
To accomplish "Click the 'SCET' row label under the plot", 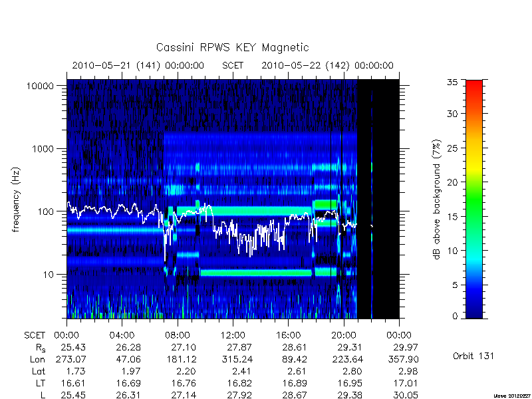I will (35, 336).
